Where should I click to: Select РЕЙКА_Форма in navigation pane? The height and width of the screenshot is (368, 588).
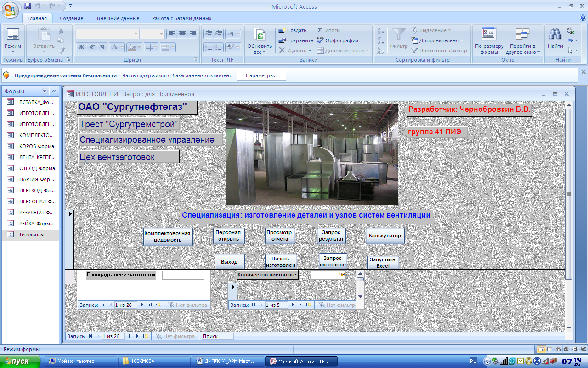click(x=30, y=224)
